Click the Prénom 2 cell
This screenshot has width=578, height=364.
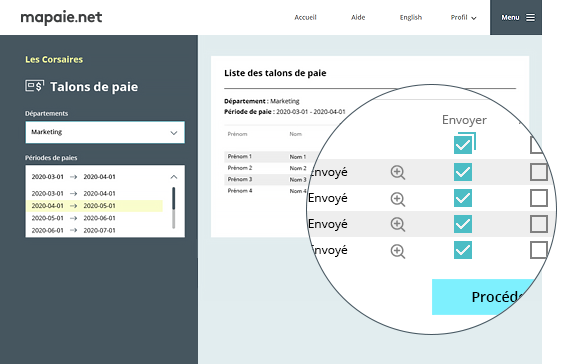[x=240, y=168]
